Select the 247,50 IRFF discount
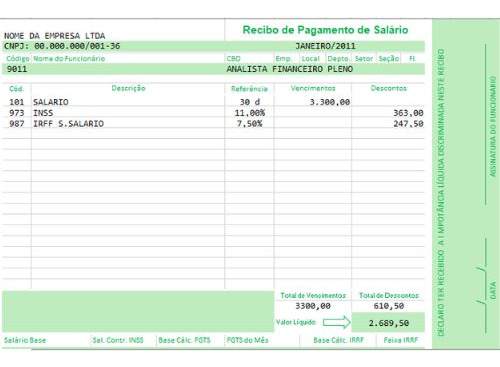Screen dimensions: 500x367 tap(408, 124)
